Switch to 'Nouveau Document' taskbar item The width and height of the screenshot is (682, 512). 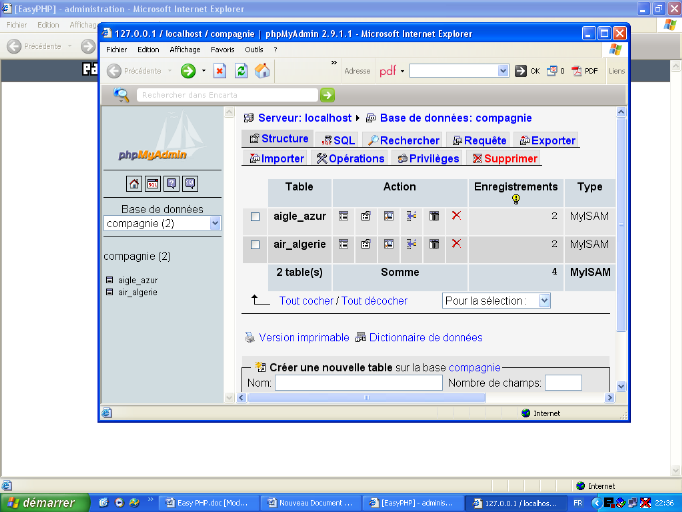click(x=311, y=503)
